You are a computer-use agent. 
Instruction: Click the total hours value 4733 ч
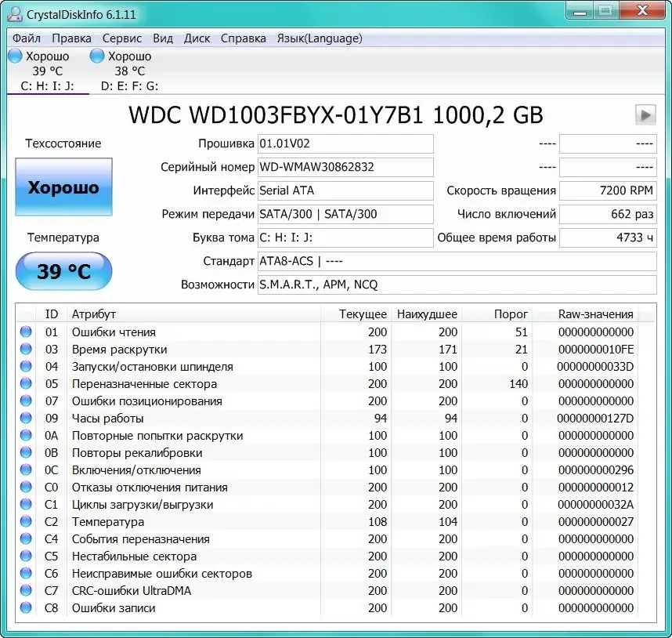coord(608,237)
